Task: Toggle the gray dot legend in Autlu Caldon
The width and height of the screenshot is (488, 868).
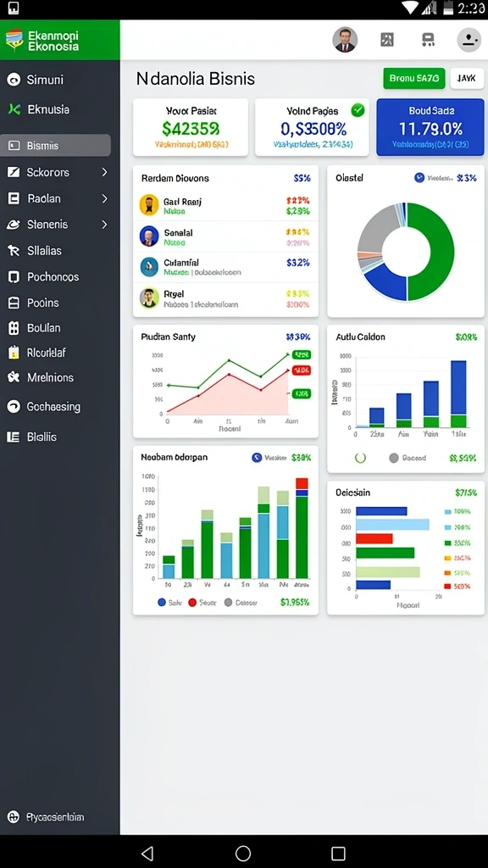Action: pos(394,458)
